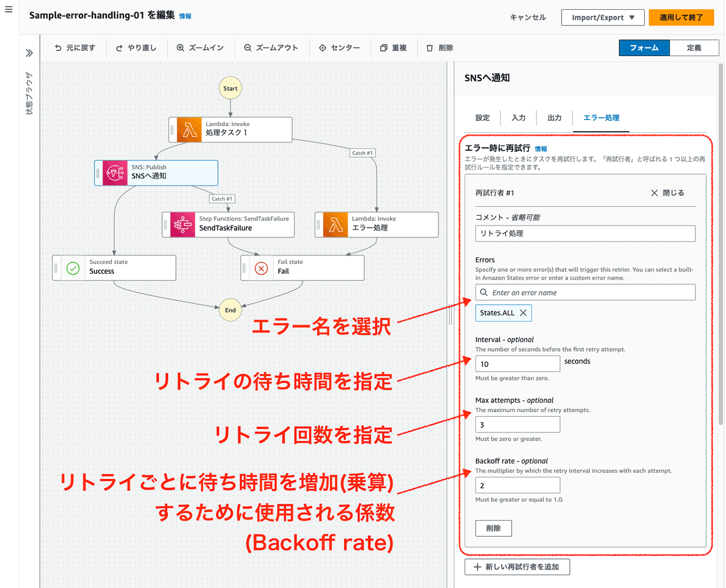726x588 pixels.
Task: Click 適用して終了 button
Action: (x=681, y=18)
